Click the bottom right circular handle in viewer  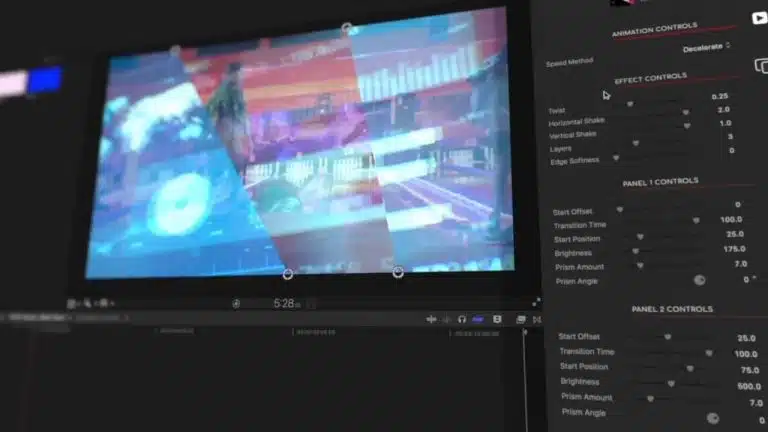pos(398,272)
